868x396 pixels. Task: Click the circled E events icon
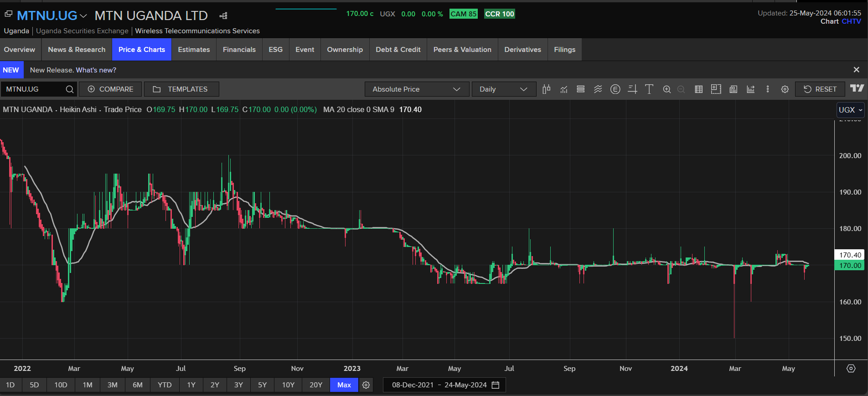pyautogui.click(x=615, y=89)
